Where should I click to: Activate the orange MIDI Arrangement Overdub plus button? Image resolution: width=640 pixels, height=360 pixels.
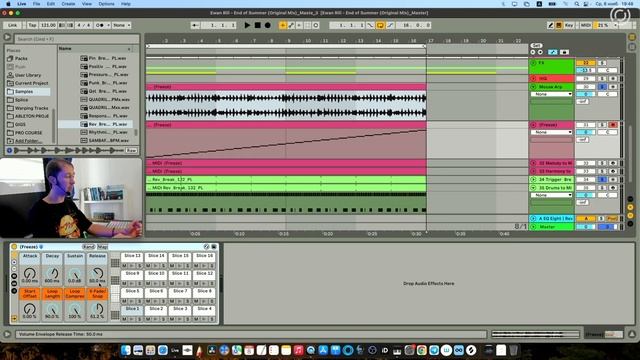(282, 25)
